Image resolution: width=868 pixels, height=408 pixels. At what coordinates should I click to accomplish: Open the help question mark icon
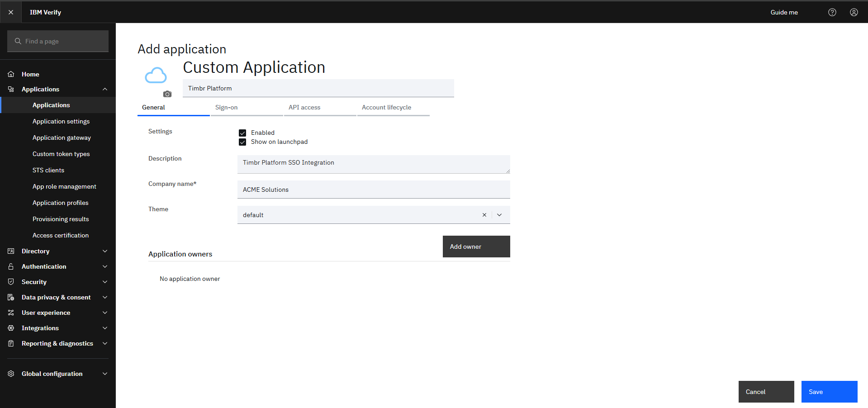832,12
